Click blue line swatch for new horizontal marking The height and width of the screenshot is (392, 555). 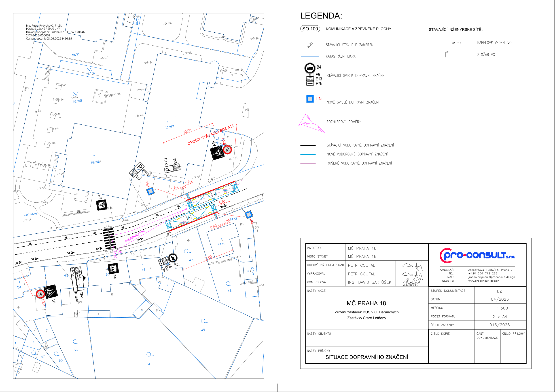[x=308, y=155]
